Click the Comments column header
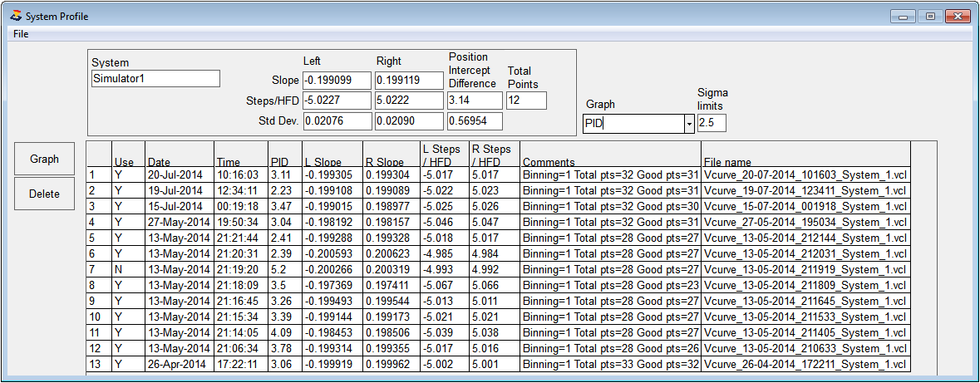Image resolution: width=980 pixels, height=383 pixels. (x=611, y=155)
